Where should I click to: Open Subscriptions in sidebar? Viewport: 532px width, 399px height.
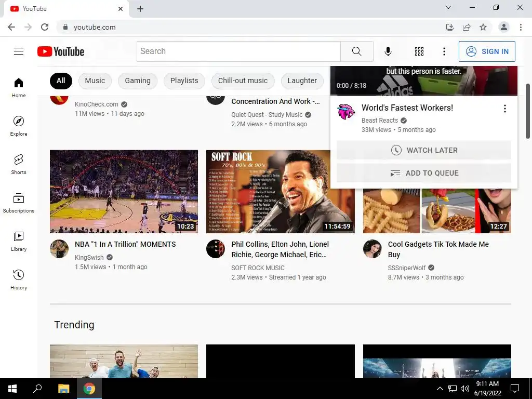[19, 203]
